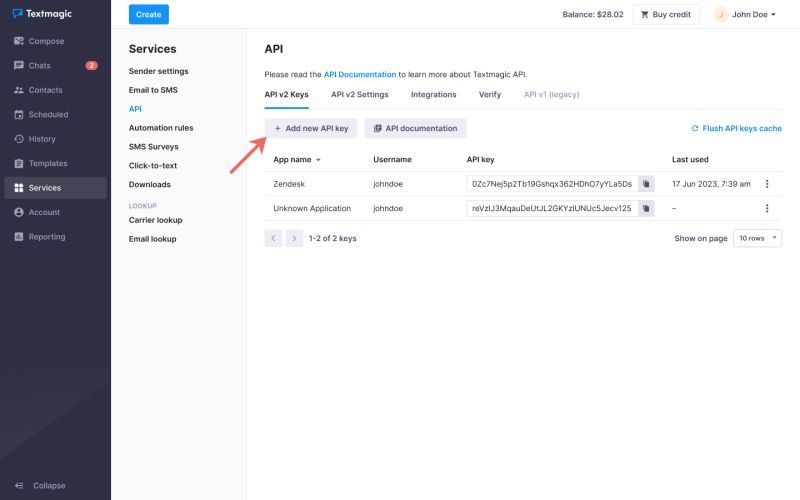Click Buy credit button

tap(666, 14)
